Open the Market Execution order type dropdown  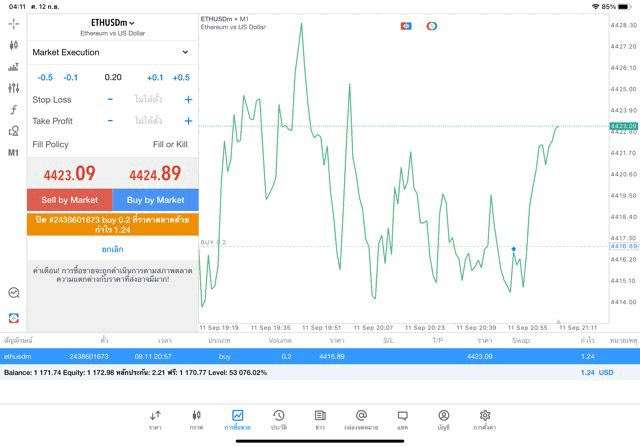111,52
